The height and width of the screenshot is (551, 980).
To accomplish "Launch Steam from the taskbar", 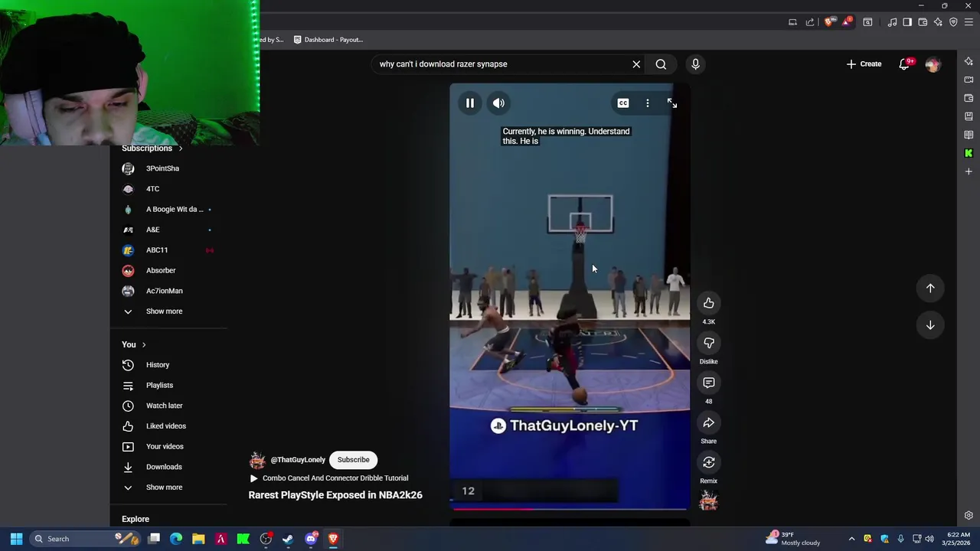I will [288, 539].
